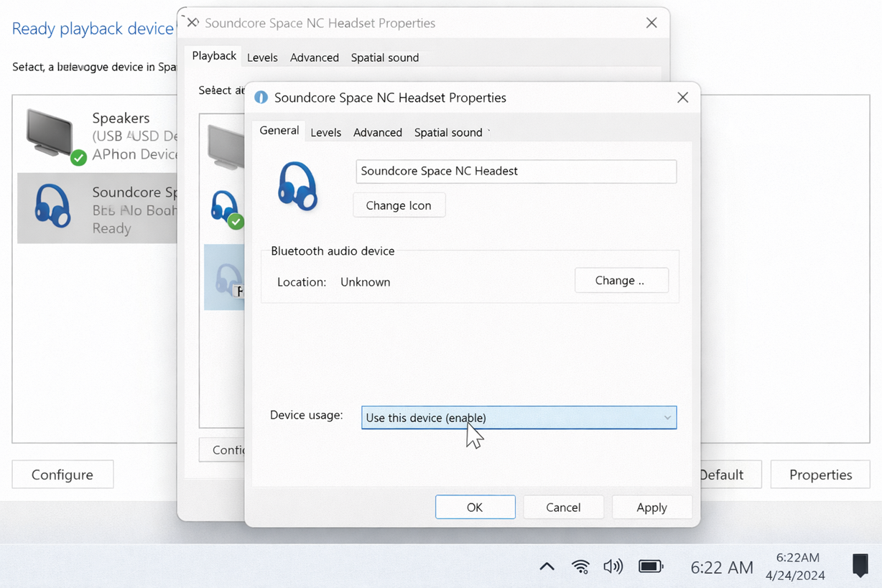The width and height of the screenshot is (882, 588).
Task: Close the middle Soundcore Properties window
Action: (651, 23)
